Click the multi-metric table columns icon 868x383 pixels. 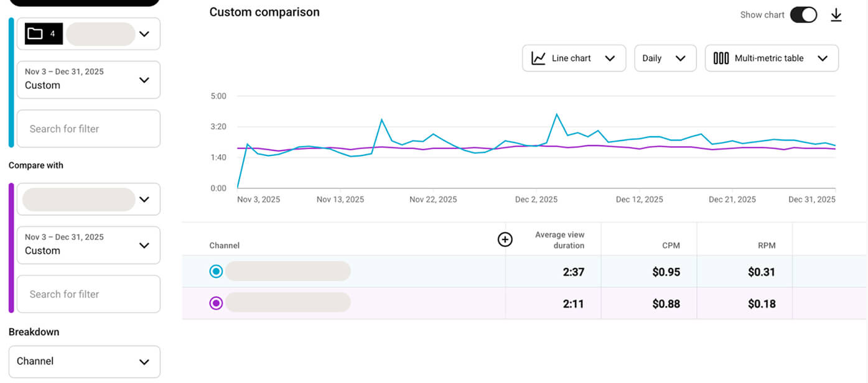(x=721, y=58)
